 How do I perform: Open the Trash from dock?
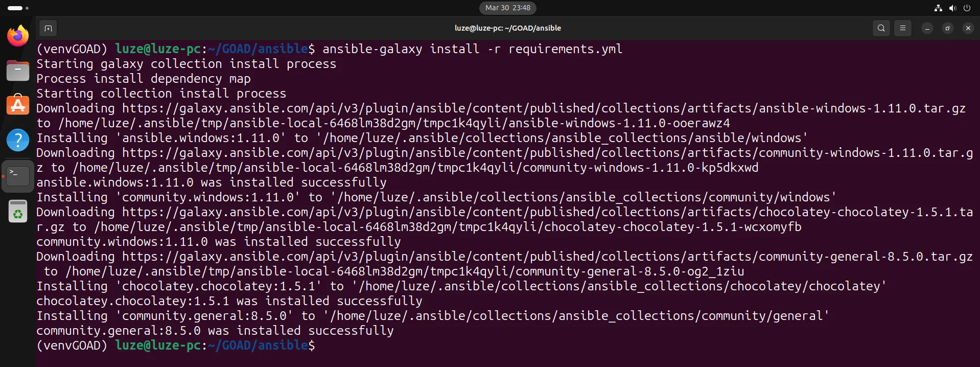[x=18, y=211]
